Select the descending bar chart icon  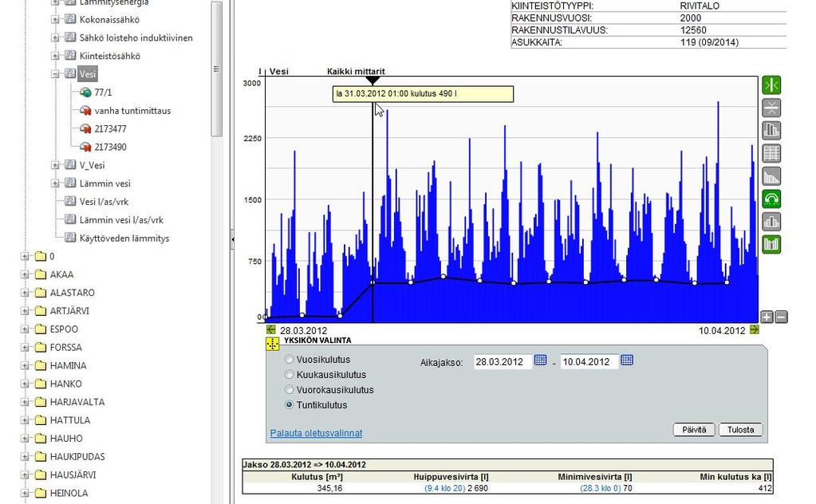[x=771, y=131]
